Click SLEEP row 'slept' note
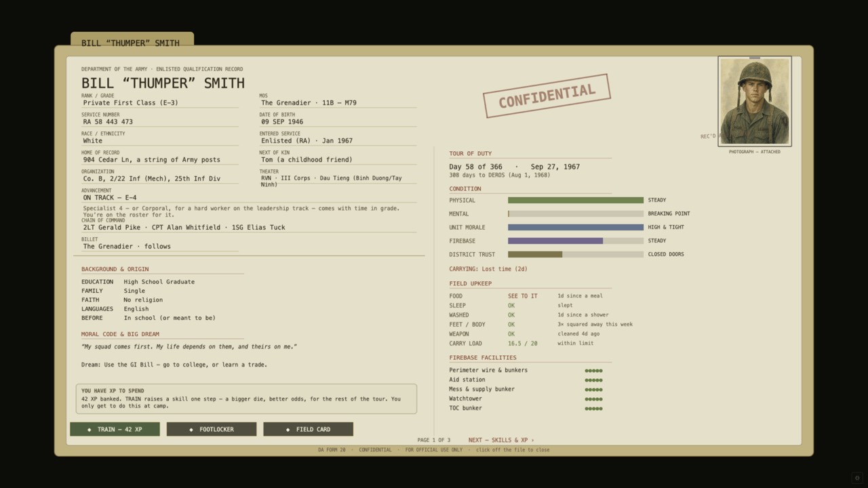 [566, 306]
